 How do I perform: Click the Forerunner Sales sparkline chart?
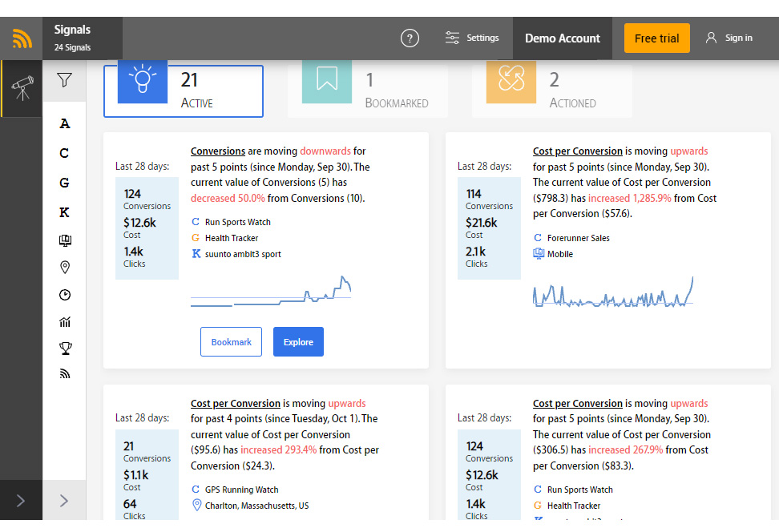[x=613, y=292]
